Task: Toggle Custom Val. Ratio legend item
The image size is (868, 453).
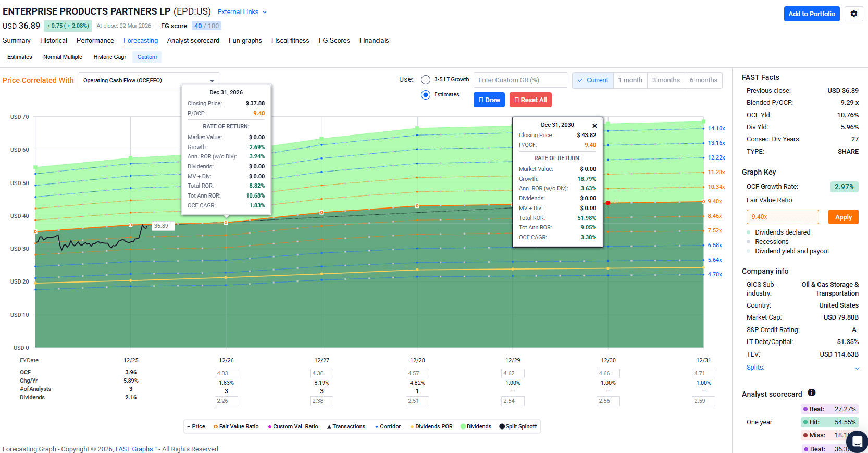Action: (293, 426)
